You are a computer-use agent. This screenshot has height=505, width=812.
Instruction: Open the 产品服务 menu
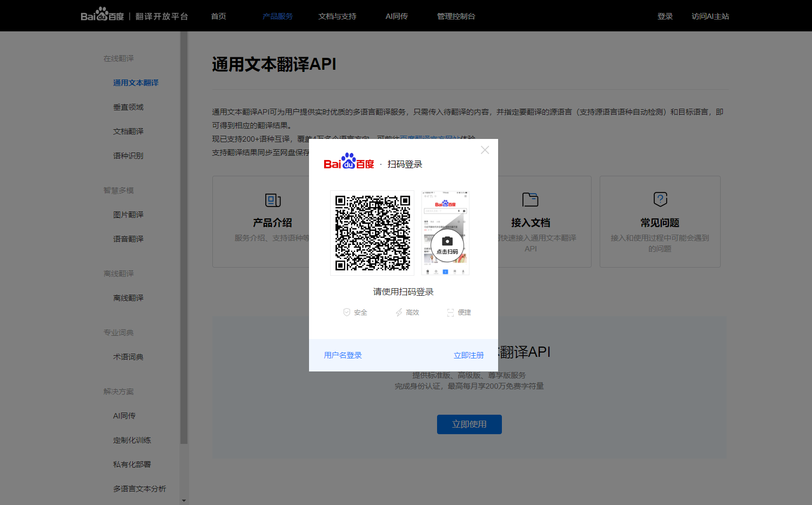(278, 16)
